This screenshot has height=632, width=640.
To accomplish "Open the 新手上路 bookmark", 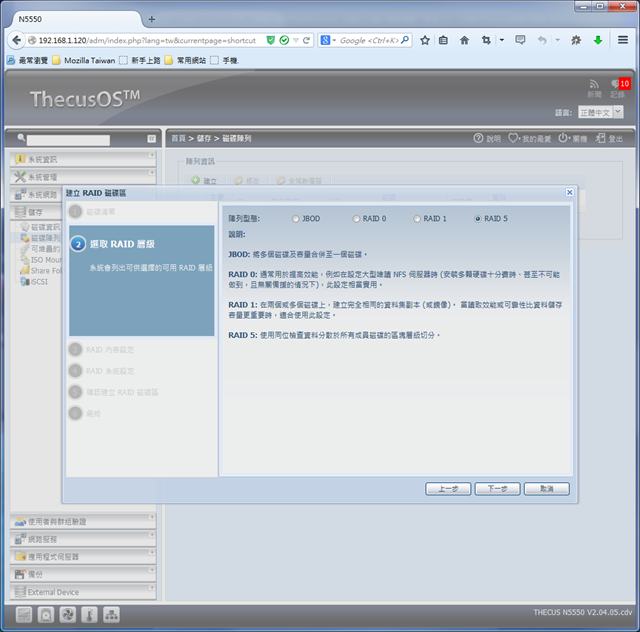I will [140, 60].
